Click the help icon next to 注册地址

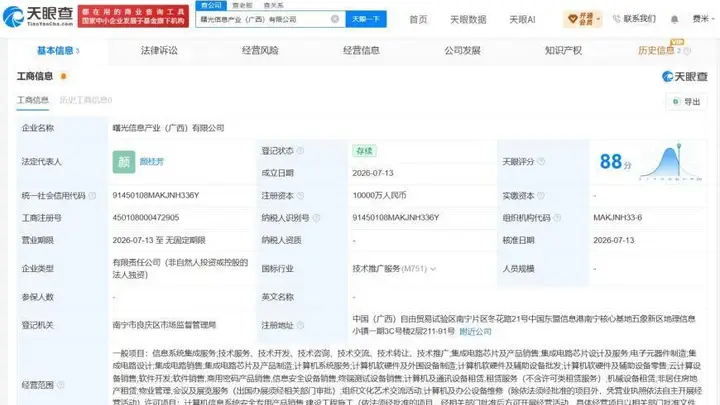tap(300, 325)
